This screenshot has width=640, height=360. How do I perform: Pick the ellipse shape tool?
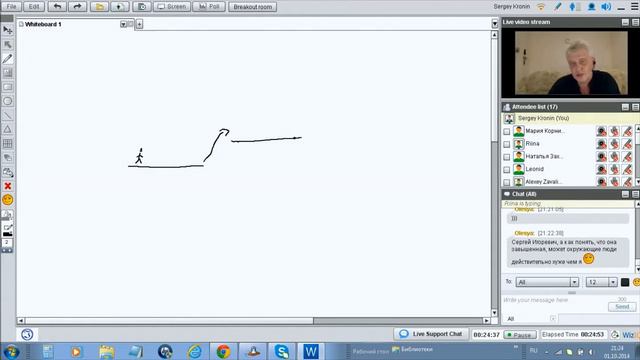pos(7,101)
